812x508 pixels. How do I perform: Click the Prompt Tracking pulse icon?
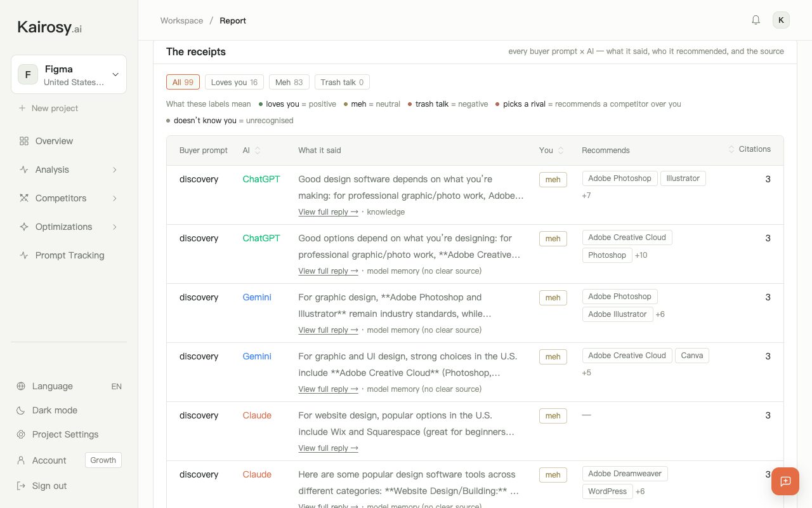coord(24,255)
